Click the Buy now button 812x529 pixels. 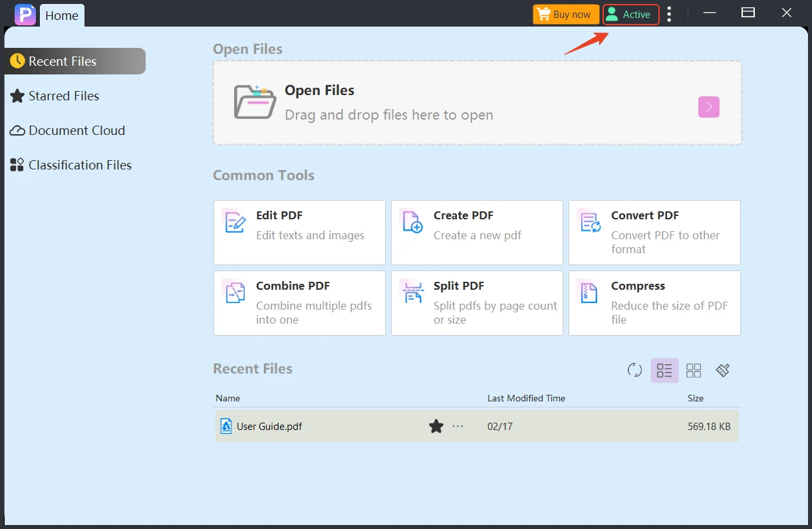566,14
